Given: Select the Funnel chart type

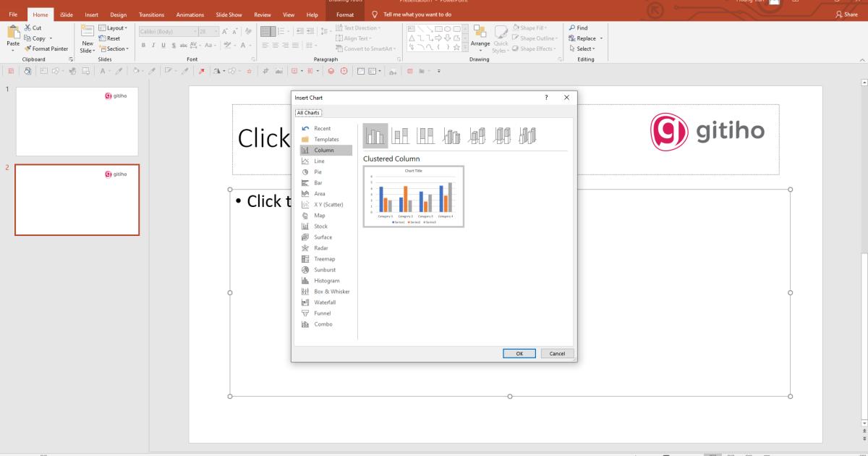Looking at the screenshot, I should [323, 313].
